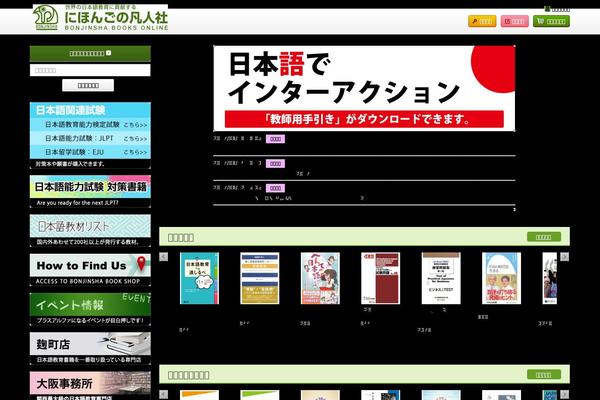This screenshot has height=400, width=600.
Task: Open the 日本語教材リスト banner
Action: (x=90, y=230)
